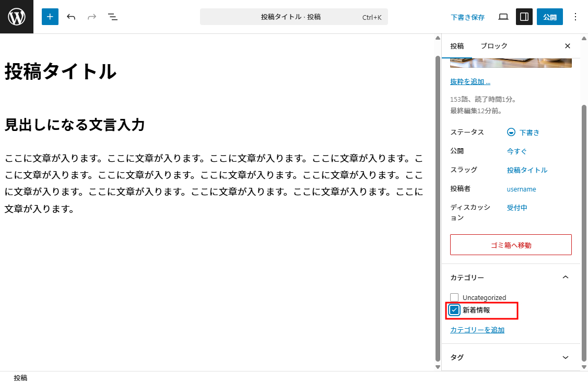Open preview device view icon
Screen dimensions: 588x384
[503, 17]
